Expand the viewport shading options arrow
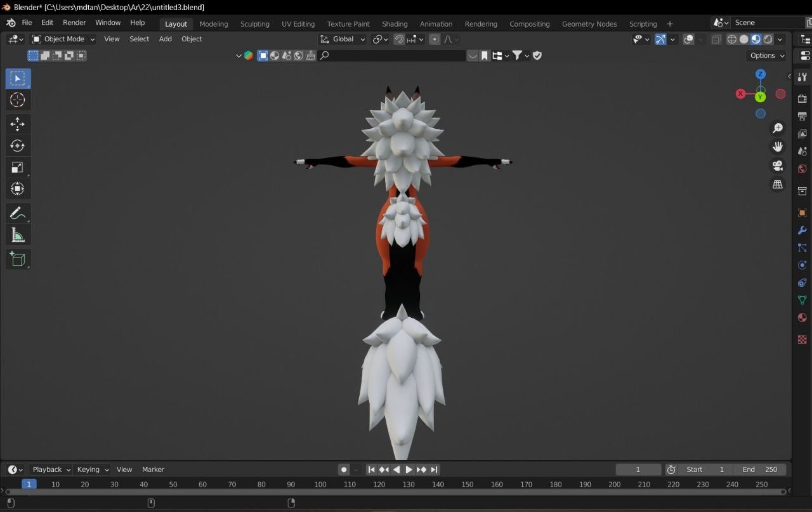The height and width of the screenshot is (512, 812). (x=780, y=39)
